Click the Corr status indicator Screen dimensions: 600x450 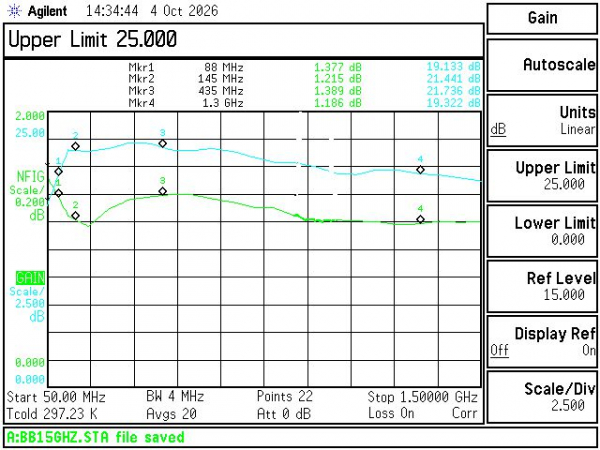coord(465,414)
